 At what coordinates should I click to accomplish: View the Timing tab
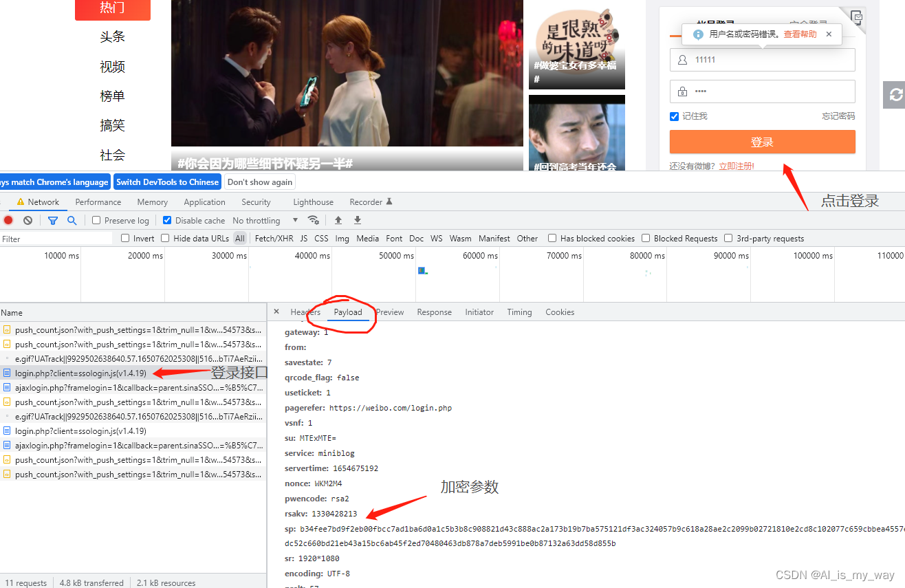click(519, 312)
